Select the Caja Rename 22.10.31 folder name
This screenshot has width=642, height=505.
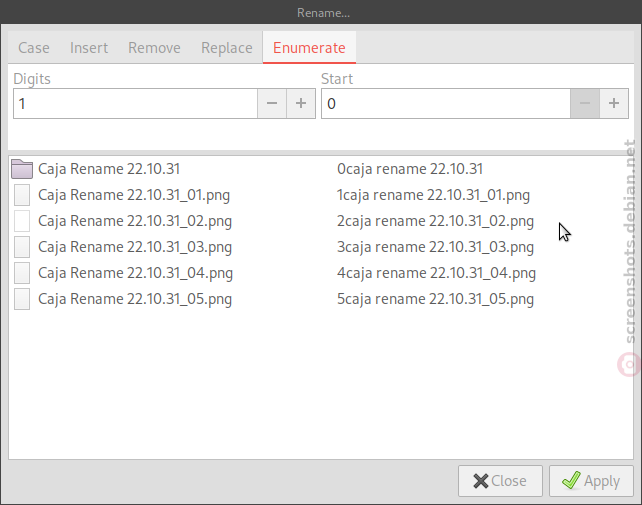pos(109,169)
